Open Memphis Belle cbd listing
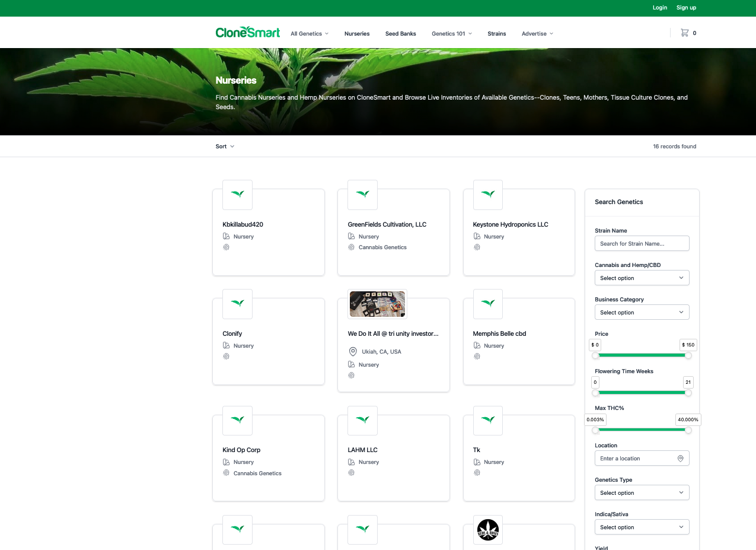Viewport: 756px width, 550px height. click(499, 333)
